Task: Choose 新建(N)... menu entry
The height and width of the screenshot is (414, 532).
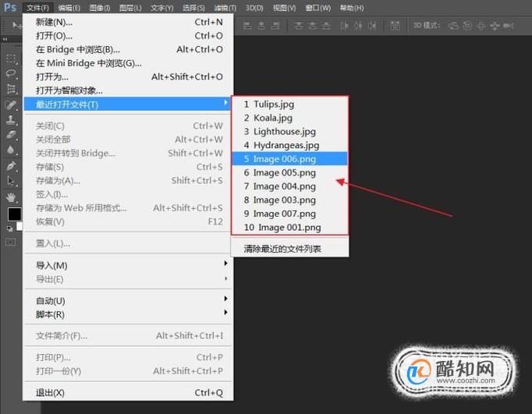Action: click(x=128, y=22)
